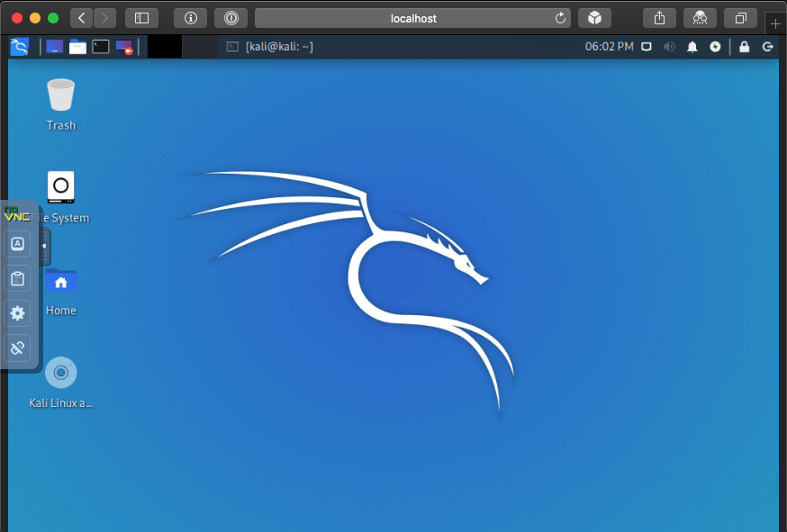This screenshot has width=787, height=532.
Task: Open noVNC settings gear
Action: pyautogui.click(x=17, y=313)
